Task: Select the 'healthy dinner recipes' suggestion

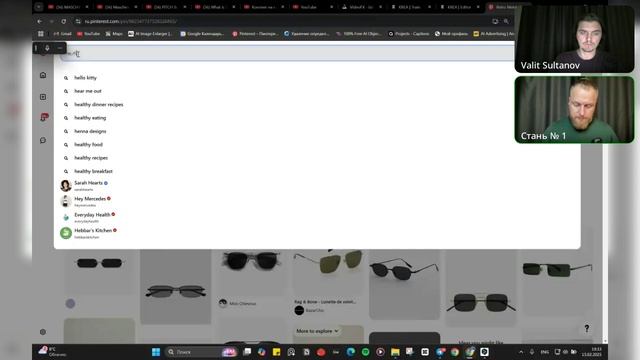Action: click(x=98, y=104)
